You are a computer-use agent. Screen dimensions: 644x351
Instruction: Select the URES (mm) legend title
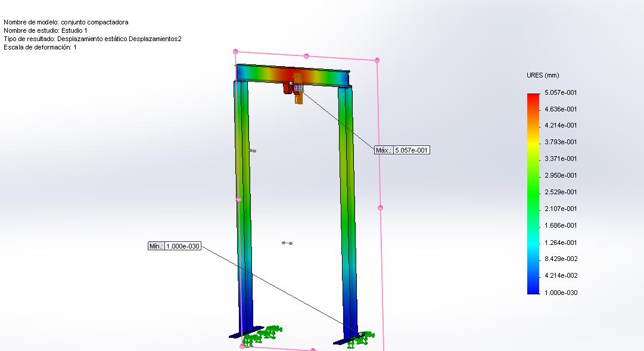pos(543,75)
